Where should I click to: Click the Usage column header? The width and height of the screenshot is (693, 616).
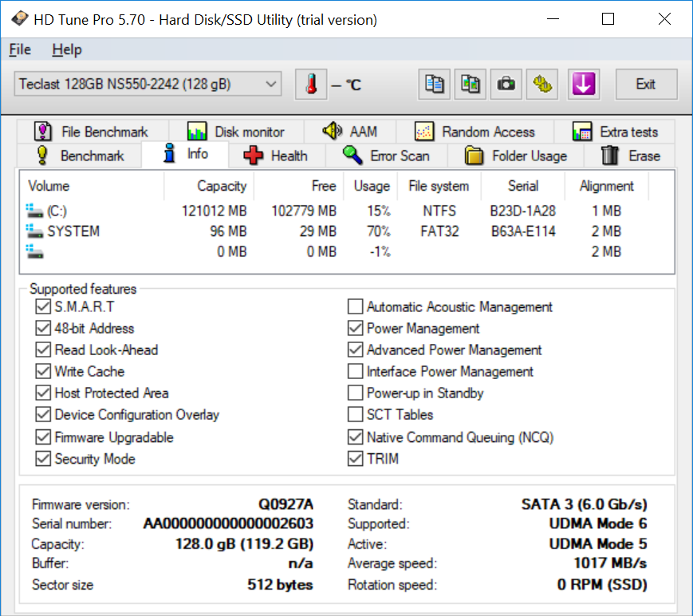370,186
